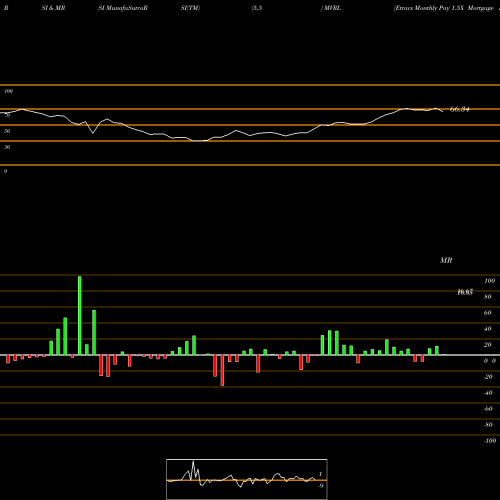
Task: Click the MR histogram's 40 axis label
Action: click(488, 329)
